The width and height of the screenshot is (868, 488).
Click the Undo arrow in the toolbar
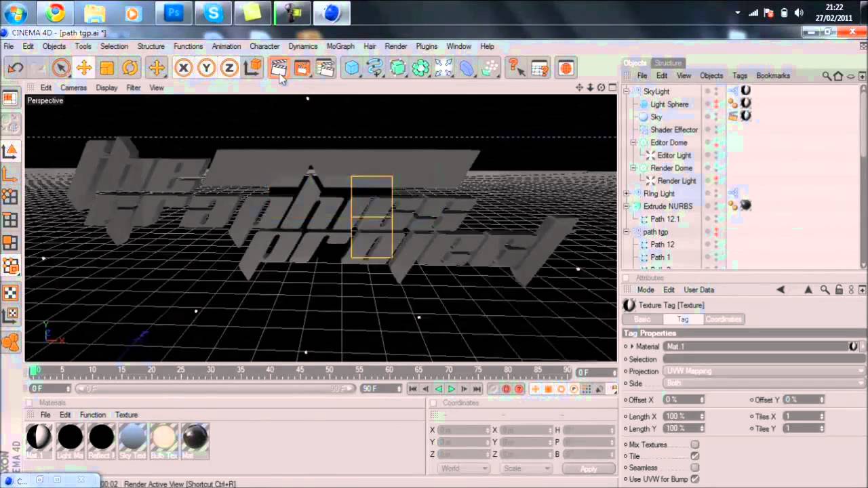[x=16, y=68]
